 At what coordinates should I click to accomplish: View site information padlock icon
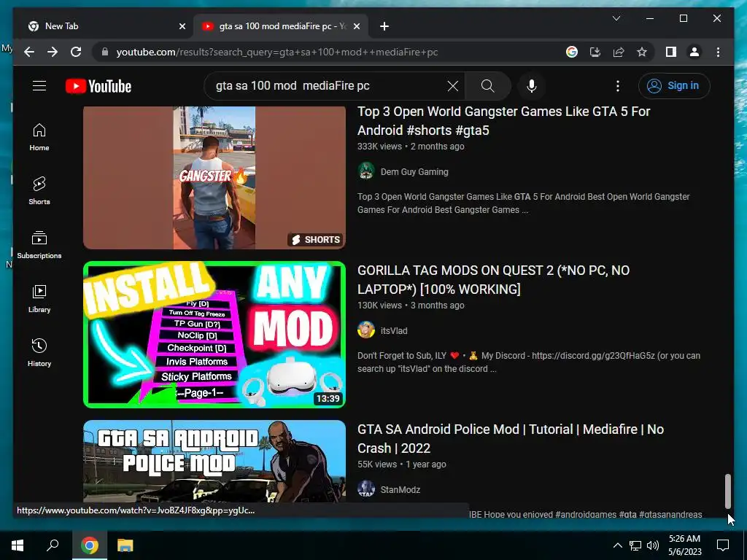(105, 52)
